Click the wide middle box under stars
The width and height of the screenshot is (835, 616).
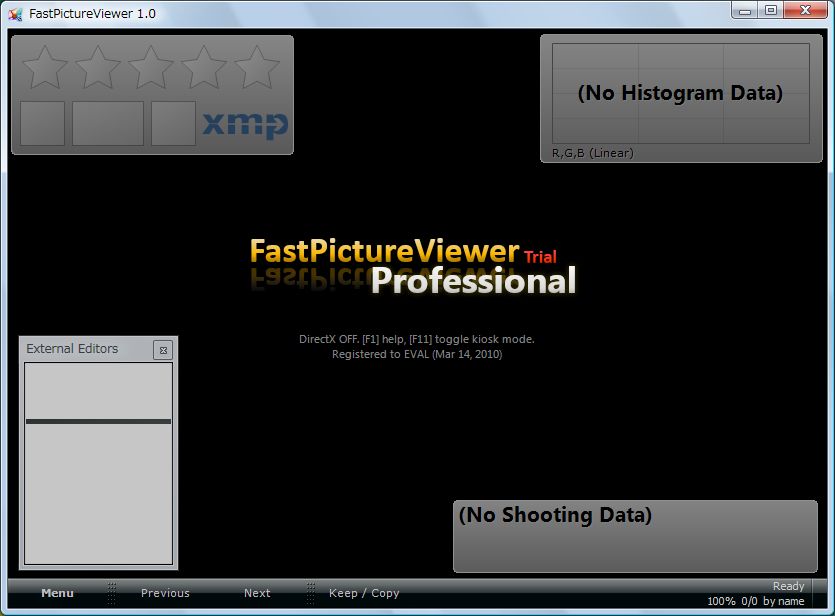tap(108, 124)
